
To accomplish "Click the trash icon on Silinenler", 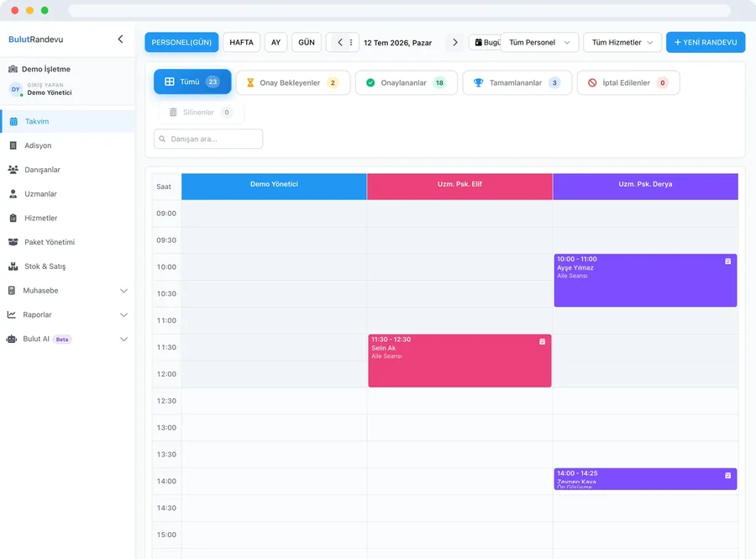I will coord(173,112).
